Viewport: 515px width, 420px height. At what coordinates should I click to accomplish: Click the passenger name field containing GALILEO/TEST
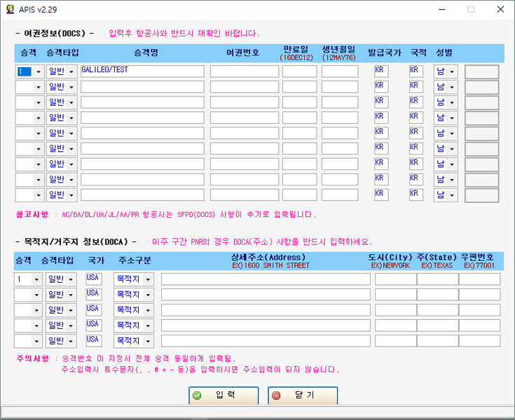(x=142, y=71)
